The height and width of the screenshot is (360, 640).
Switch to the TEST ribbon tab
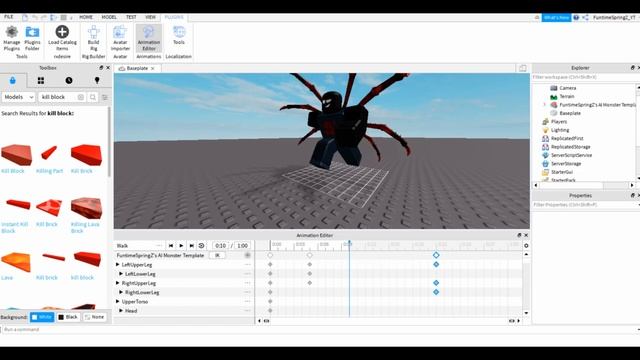pos(131,17)
